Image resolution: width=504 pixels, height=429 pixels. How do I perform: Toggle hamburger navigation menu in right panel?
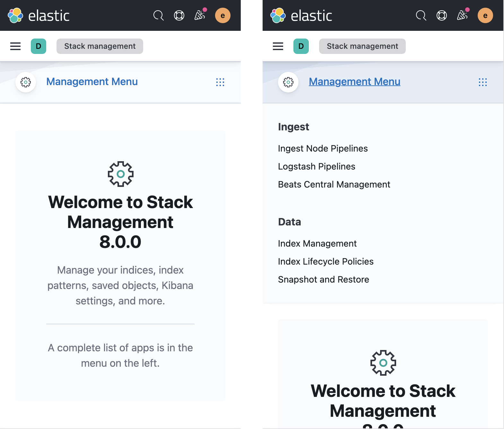click(278, 46)
